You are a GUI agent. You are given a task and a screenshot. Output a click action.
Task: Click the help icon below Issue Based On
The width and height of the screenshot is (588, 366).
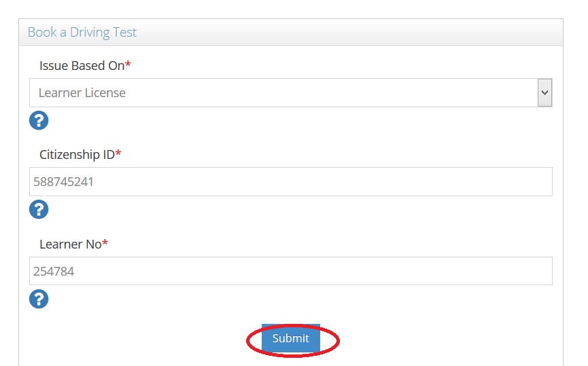pos(39,121)
